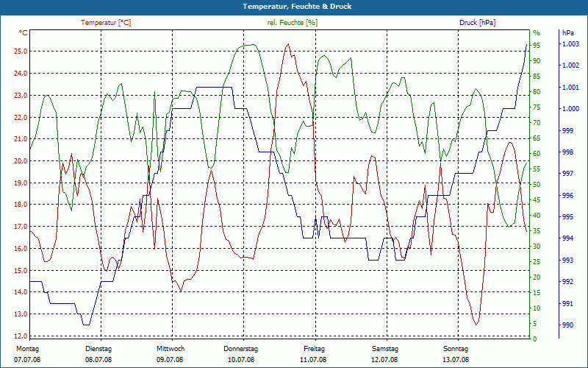
Task: Click the '90' humidity axis value
Action: (x=537, y=61)
